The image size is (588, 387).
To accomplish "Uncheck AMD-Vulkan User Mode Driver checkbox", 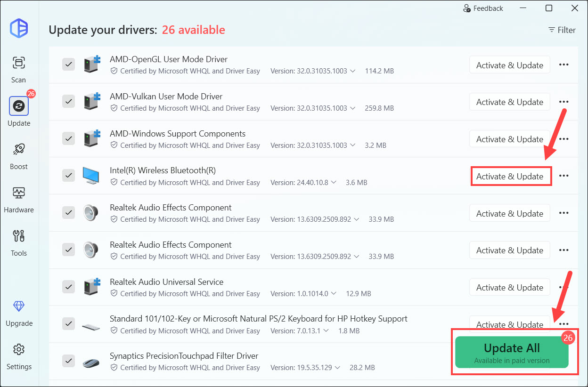I will (69, 101).
